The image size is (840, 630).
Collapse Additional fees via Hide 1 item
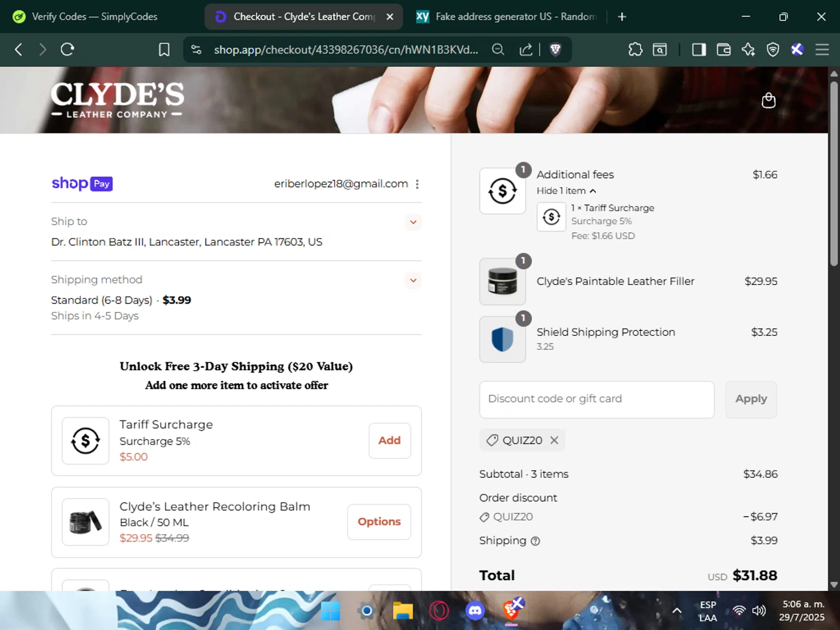[x=566, y=191]
